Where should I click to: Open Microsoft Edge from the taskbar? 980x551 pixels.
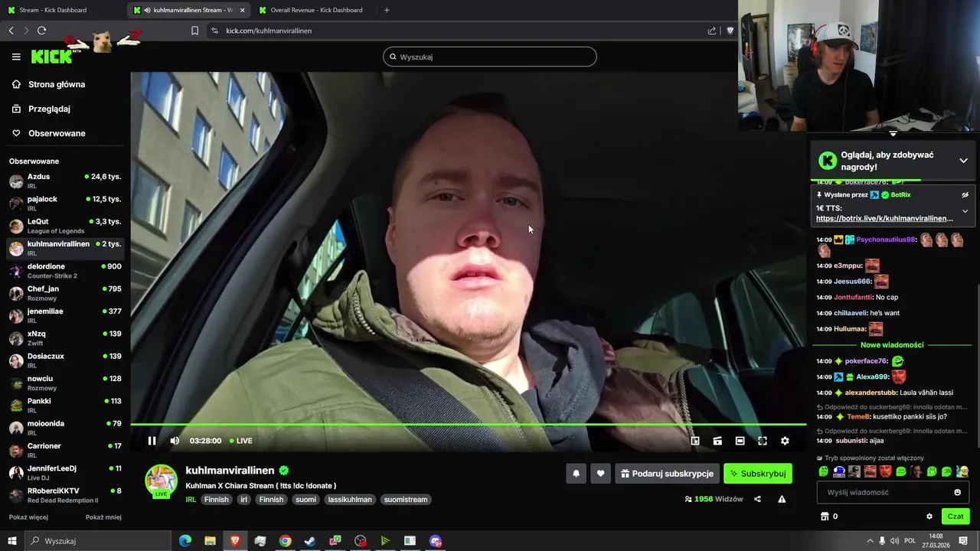point(185,541)
